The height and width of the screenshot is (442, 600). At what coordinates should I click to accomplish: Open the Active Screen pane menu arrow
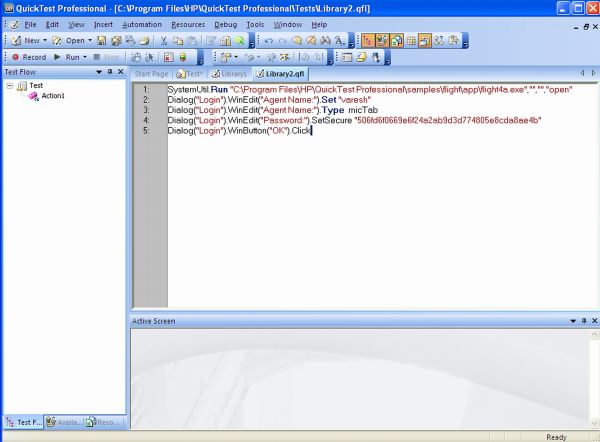tap(573, 321)
